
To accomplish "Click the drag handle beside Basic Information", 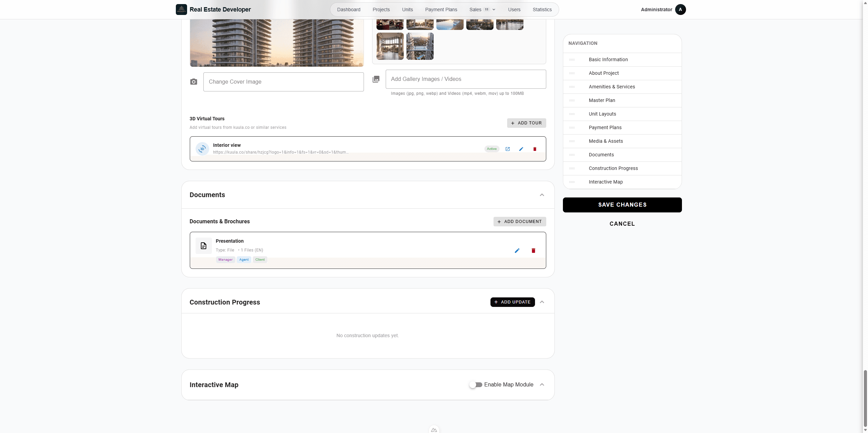I will point(572,59).
